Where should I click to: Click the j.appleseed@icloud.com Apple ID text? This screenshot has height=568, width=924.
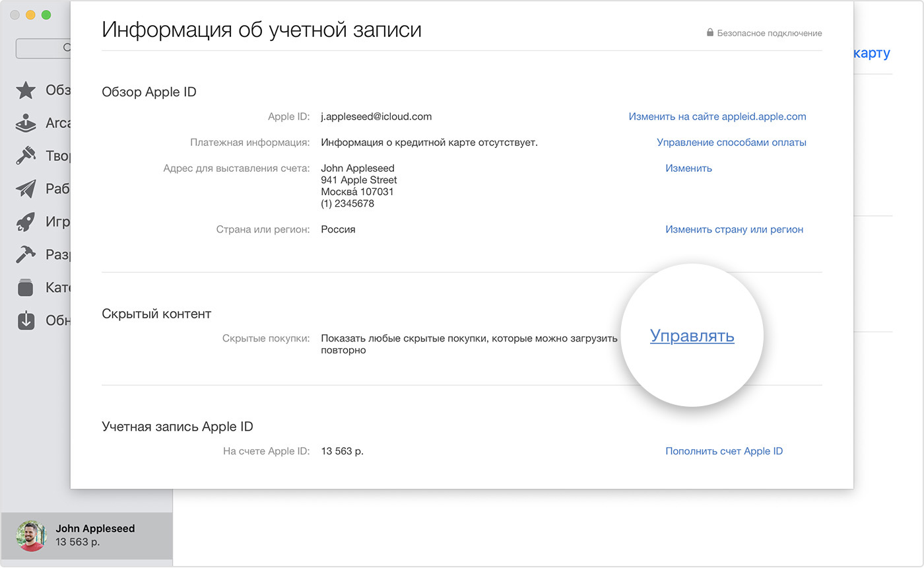point(376,116)
